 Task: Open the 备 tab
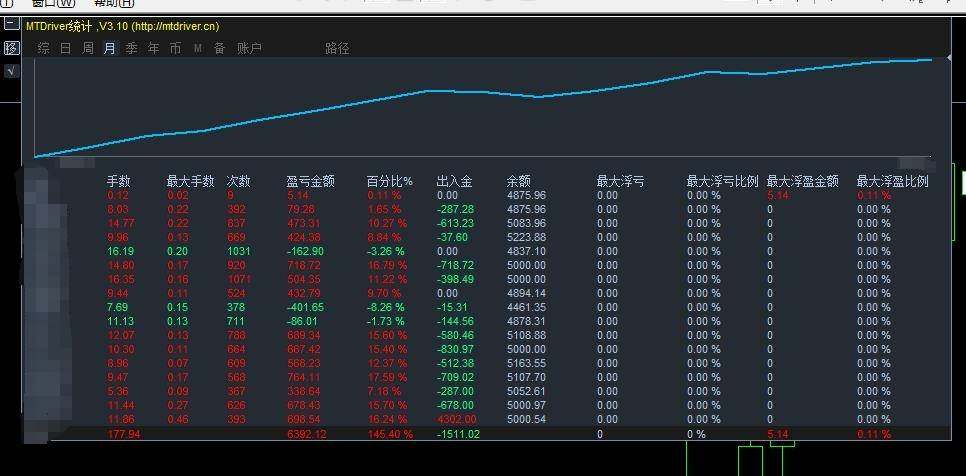tap(219, 48)
